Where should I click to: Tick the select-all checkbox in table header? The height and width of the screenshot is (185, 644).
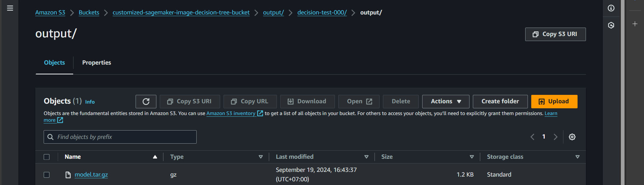47,157
